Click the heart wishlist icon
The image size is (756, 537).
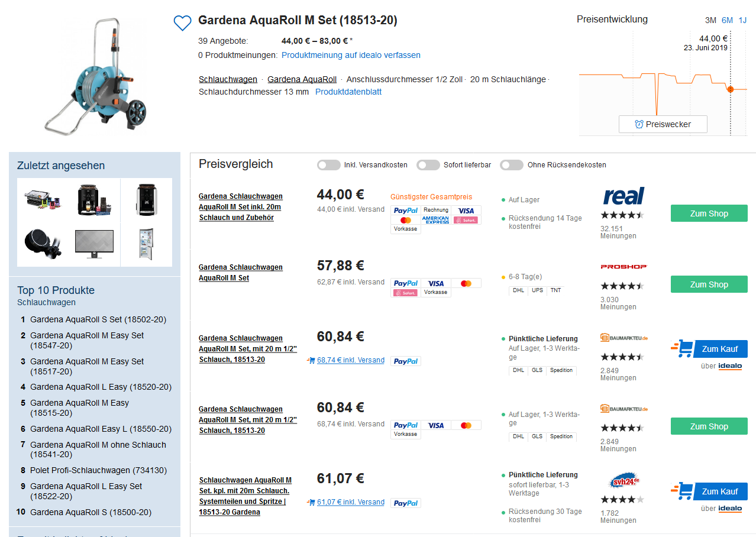coord(182,23)
